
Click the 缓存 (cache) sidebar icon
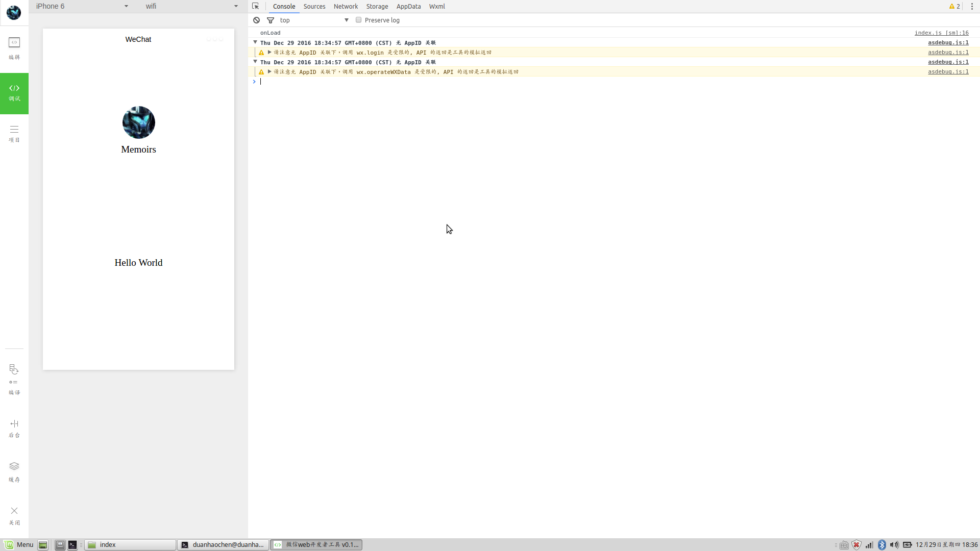pos(14,472)
